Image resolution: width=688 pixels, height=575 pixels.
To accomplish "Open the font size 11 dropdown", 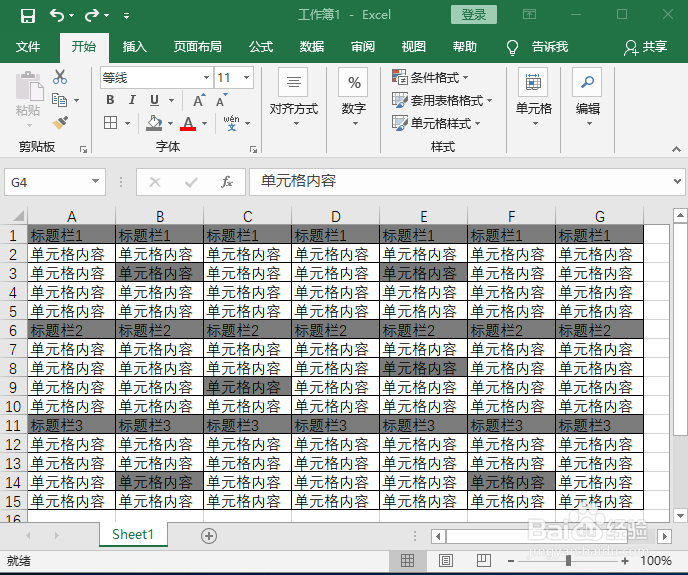I will 247,78.
